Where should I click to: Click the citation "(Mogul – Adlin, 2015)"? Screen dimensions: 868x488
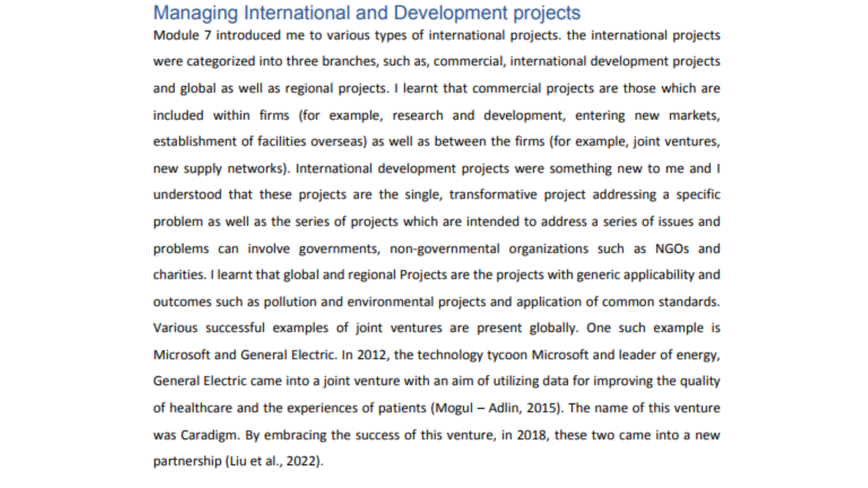pyautogui.click(x=497, y=408)
